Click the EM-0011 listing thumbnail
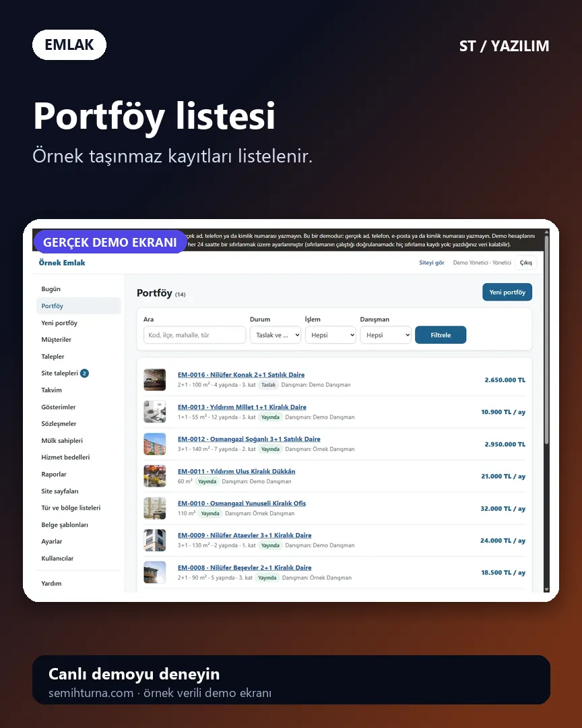 coord(154,476)
